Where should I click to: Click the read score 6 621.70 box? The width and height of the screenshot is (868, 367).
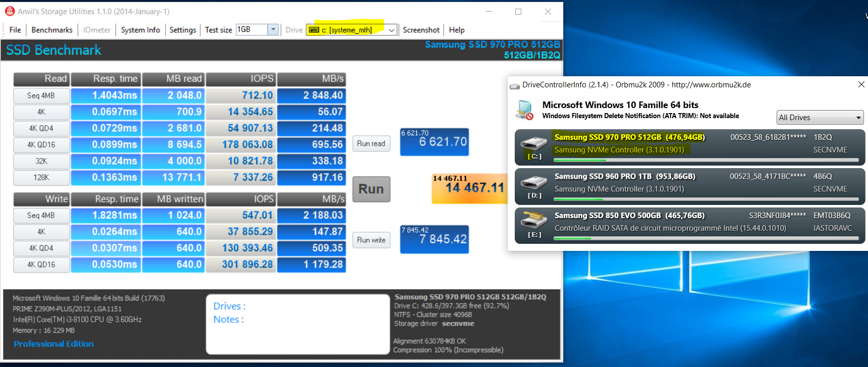click(x=435, y=142)
